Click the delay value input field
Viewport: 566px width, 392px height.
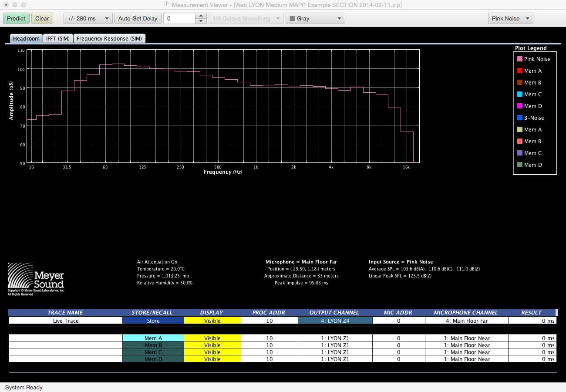179,18
